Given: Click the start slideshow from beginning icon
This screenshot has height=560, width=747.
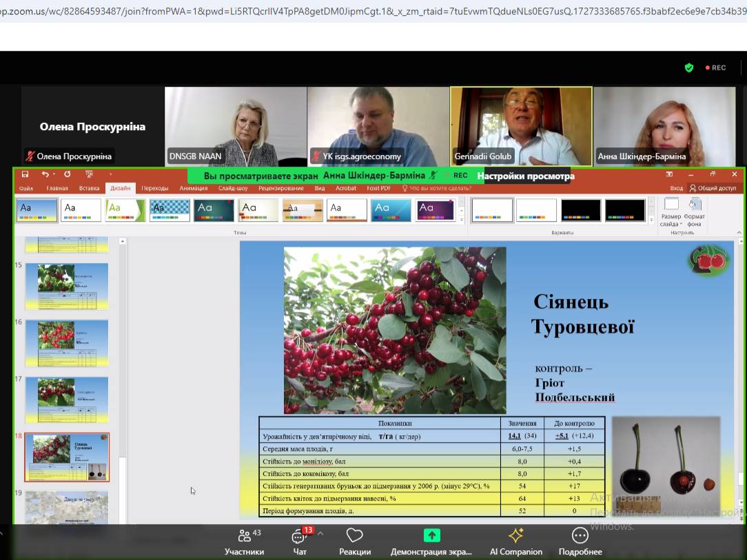Looking at the screenshot, I should click(x=89, y=174).
